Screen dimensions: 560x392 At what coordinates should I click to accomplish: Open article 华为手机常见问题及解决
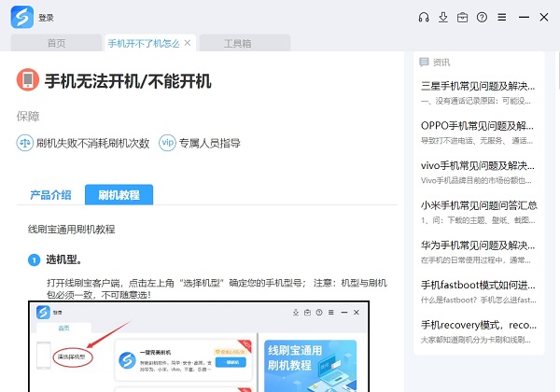click(478, 245)
